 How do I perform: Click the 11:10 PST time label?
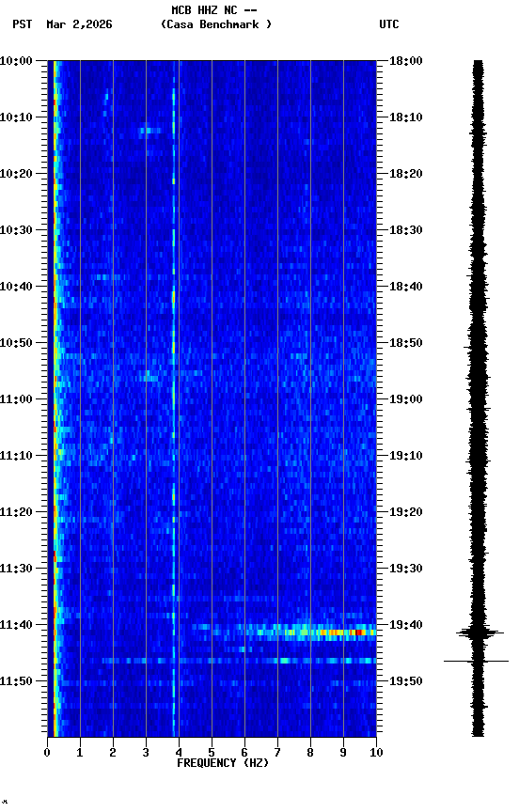click(x=16, y=456)
